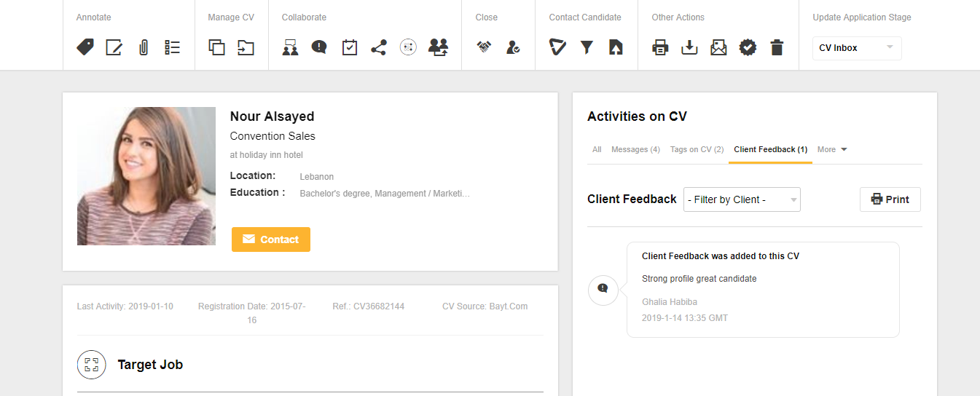Switch to the Tags on CV (2) tab
Screen dimensions: 980x396
pos(697,149)
